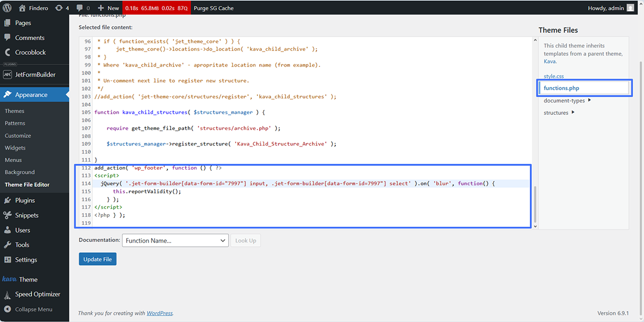Click the Tools wrench icon
The width and height of the screenshot is (644, 322).
click(8, 245)
